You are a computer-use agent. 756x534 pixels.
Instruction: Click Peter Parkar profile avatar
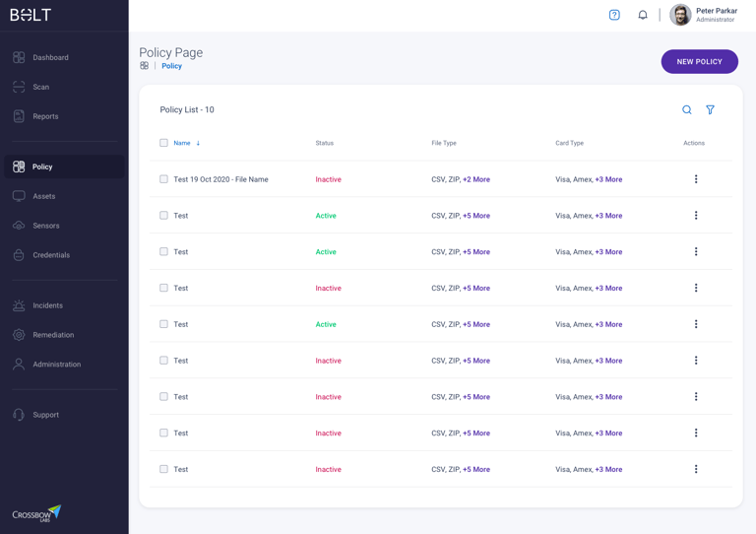pos(680,15)
